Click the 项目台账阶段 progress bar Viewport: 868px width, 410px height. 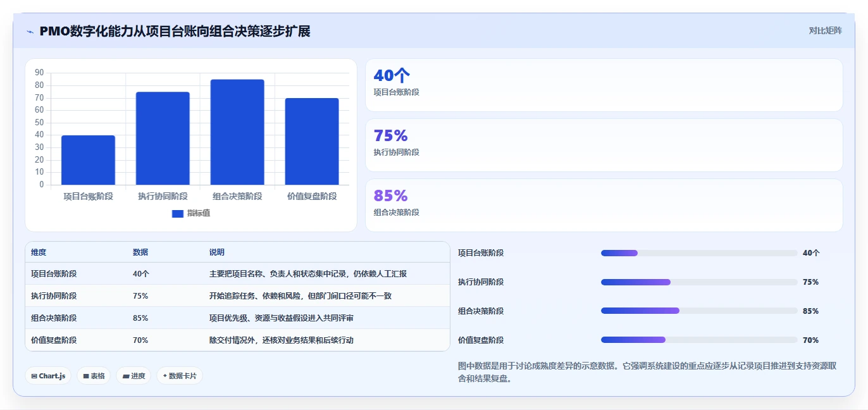(699, 253)
